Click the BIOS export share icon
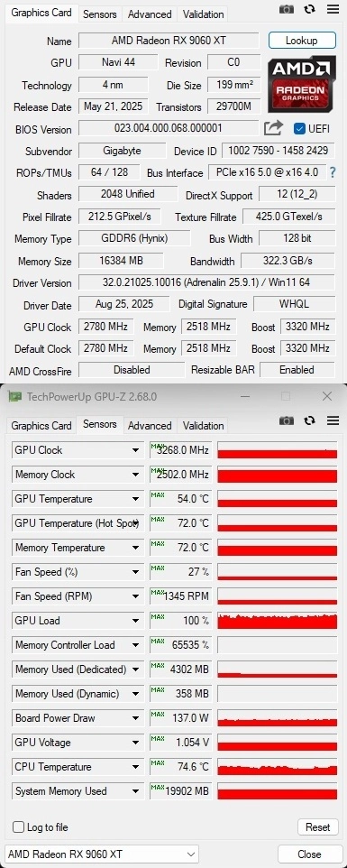The image size is (347, 868). coord(273,128)
